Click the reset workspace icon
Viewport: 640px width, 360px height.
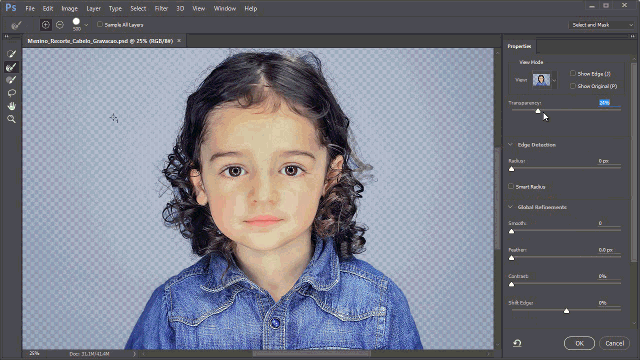(x=517, y=343)
